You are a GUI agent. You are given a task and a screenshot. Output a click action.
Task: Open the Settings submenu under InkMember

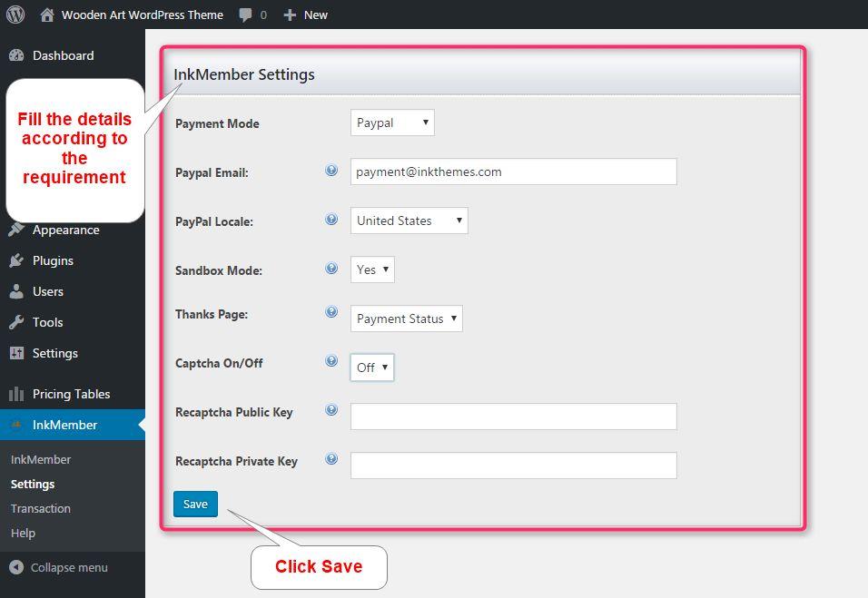33,484
